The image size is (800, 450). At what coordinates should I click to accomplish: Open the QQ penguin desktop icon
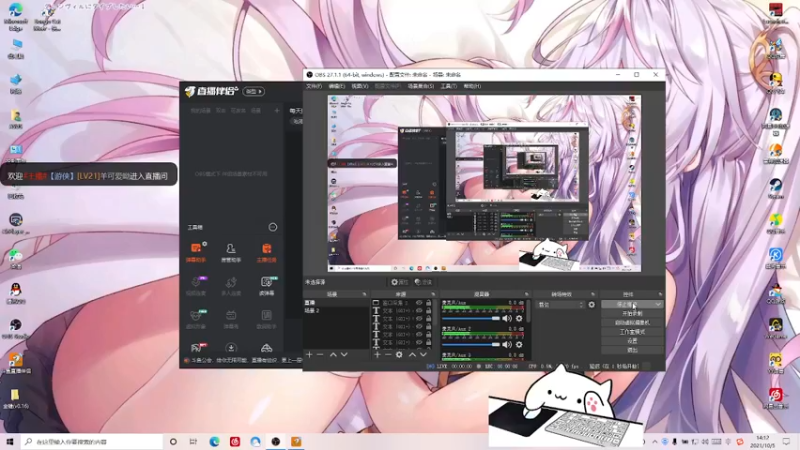16,293
